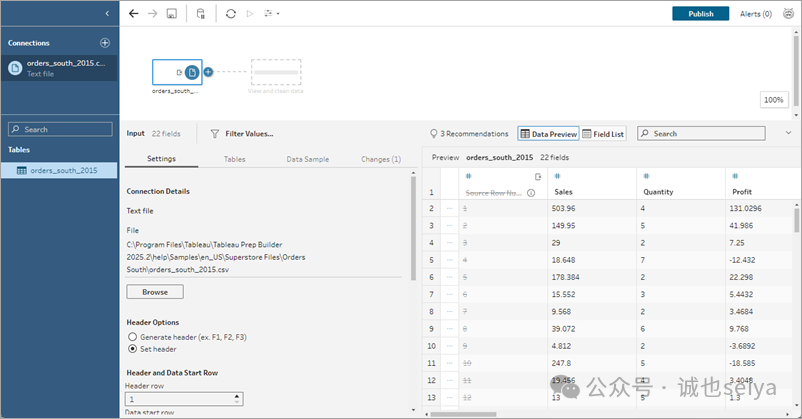Open Filter Values... dialog

(x=249, y=134)
